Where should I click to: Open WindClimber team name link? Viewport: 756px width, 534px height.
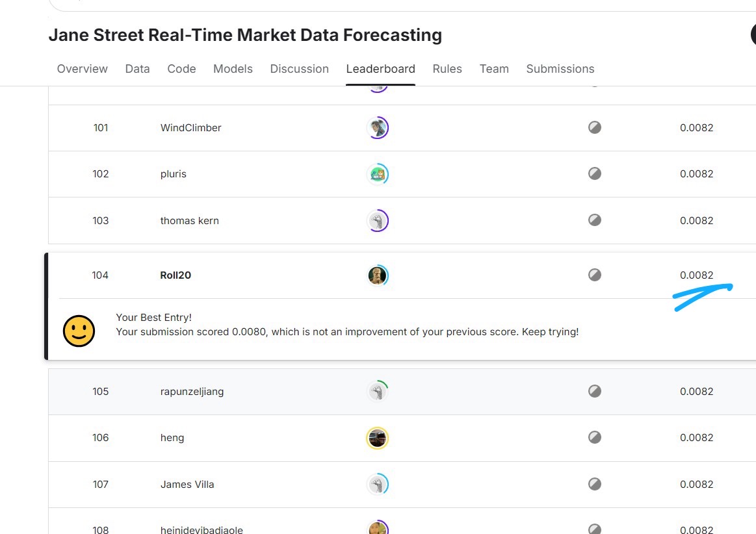click(190, 128)
